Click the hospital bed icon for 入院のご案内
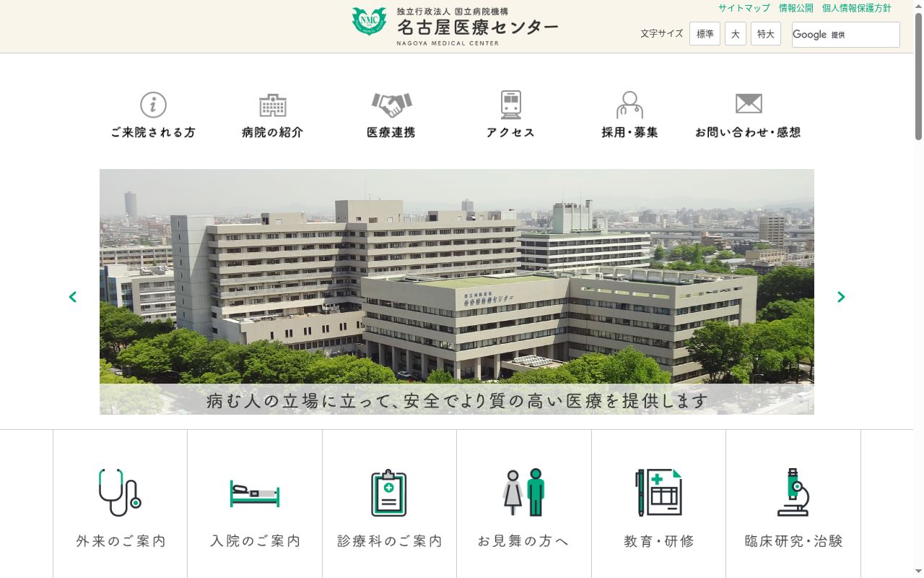Viewport: 924px width, 578px height. 255,493
